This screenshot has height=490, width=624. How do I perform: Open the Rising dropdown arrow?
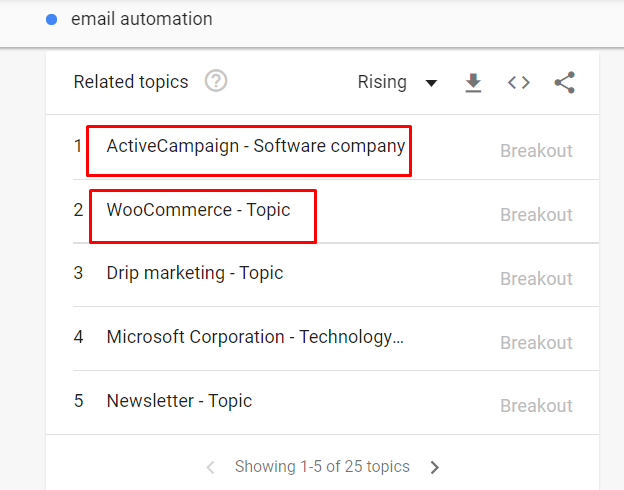pyautogui.click(x=431, y=83)
